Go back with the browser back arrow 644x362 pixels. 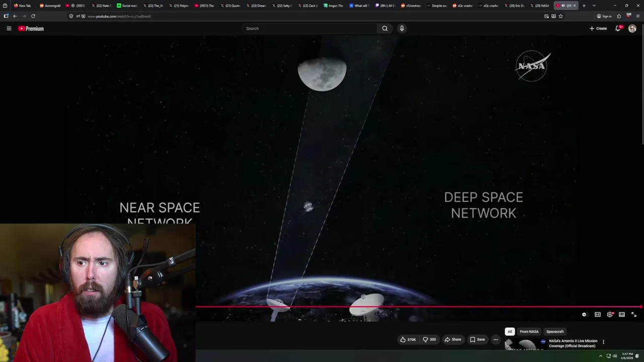point(15,16)
